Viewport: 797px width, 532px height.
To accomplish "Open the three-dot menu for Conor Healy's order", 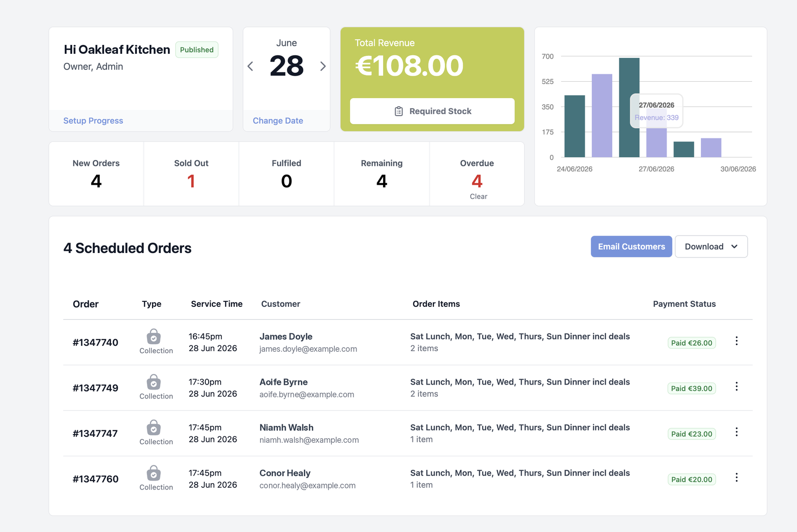I will click(x=736, y=477).
